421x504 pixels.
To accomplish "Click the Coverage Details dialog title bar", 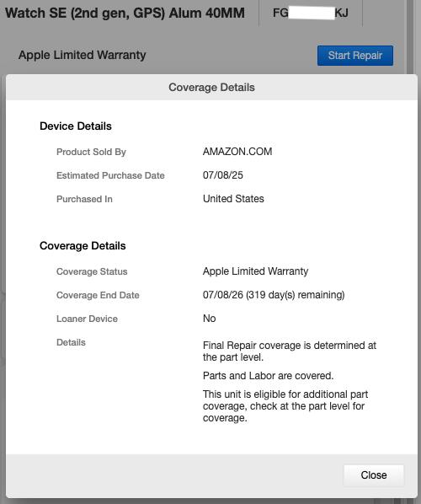I will (211, 87).
